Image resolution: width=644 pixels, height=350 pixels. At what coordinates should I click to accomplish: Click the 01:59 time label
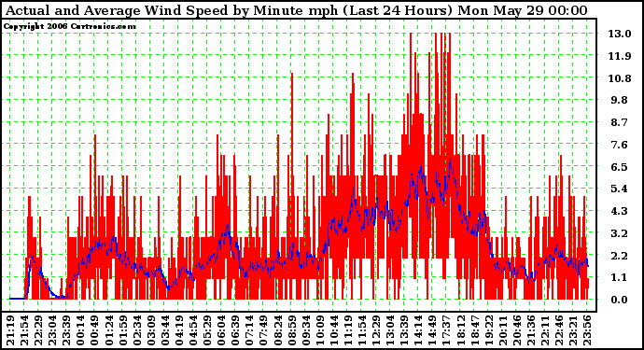(x=123, y=330)
